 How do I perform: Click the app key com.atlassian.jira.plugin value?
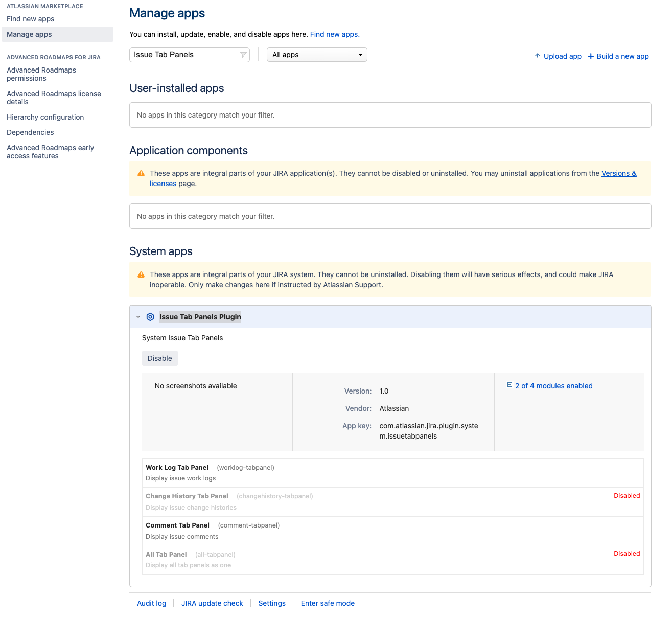429,431
